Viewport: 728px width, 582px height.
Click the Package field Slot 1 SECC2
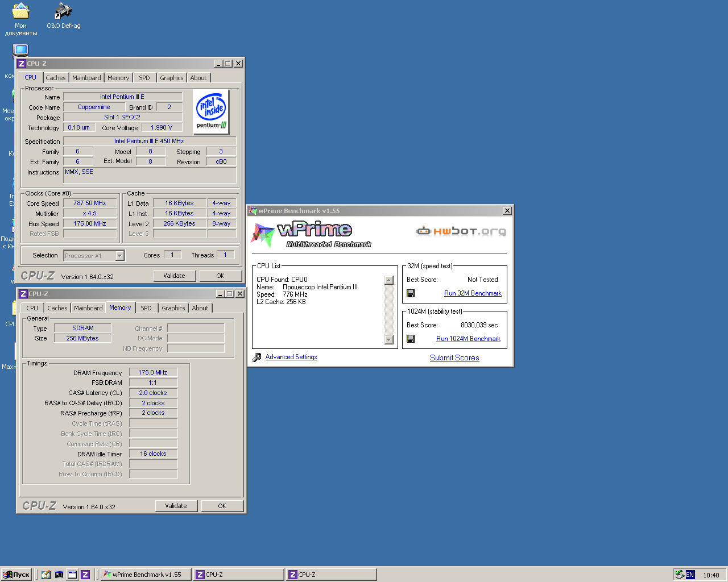click(122, 117)
